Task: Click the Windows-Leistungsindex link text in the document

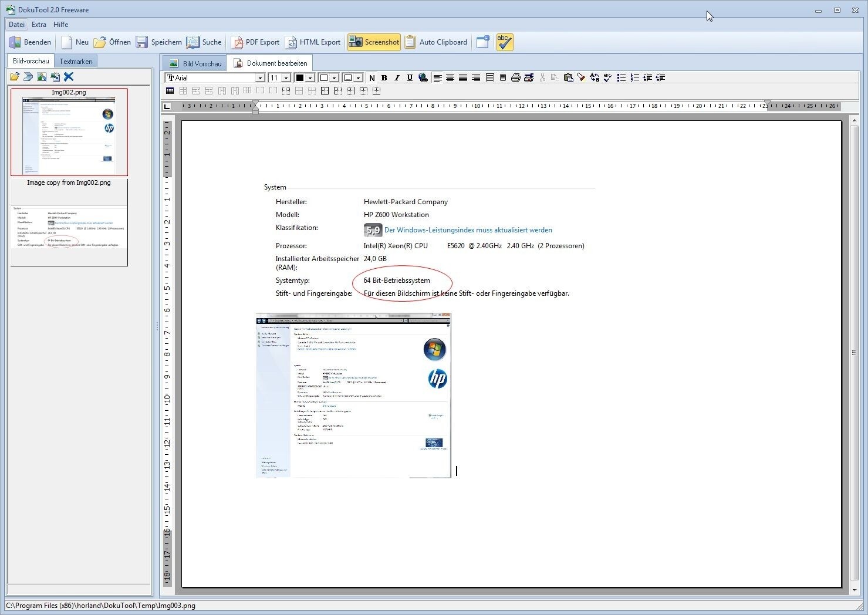Action: [468, 230]
